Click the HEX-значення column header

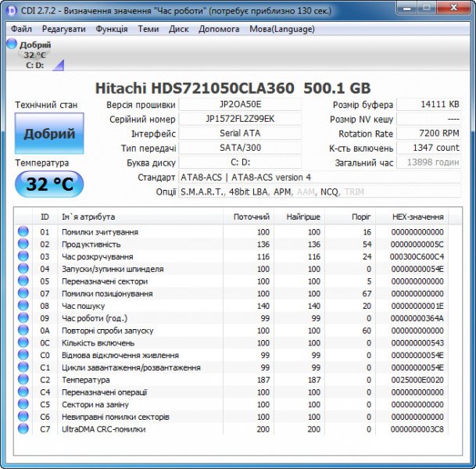click(412, 217)
